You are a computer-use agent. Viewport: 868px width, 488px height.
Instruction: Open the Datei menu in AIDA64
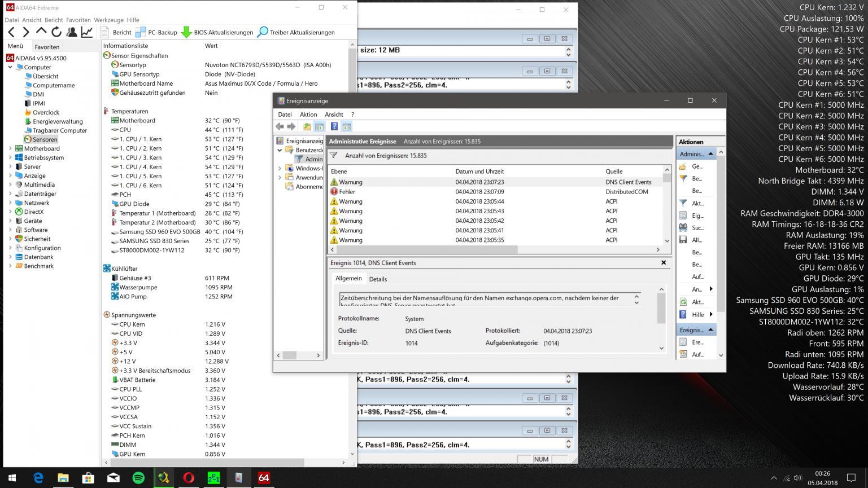11,20
